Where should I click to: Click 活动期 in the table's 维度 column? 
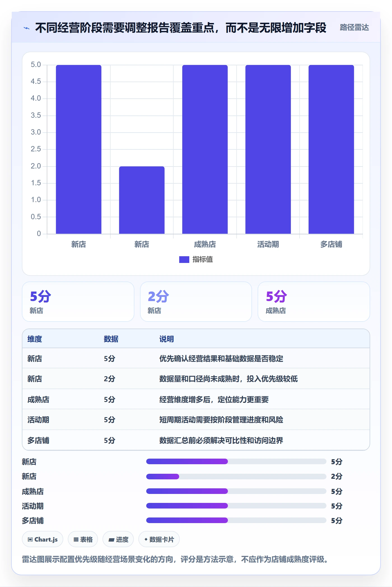38,420
